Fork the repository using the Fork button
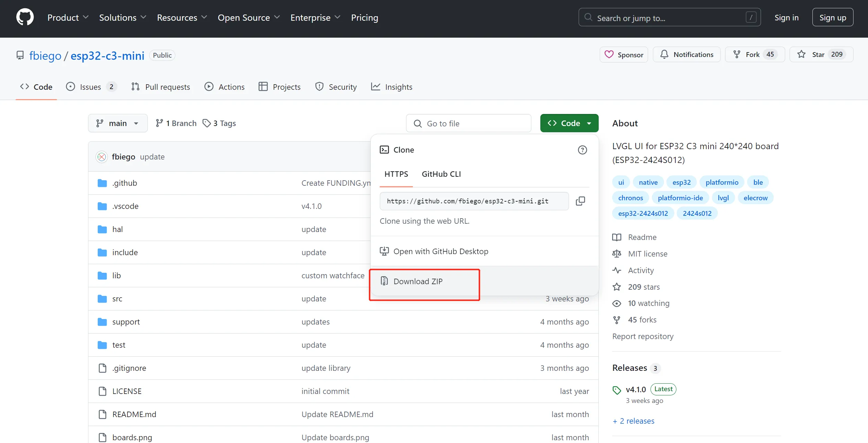 [755, 55]
